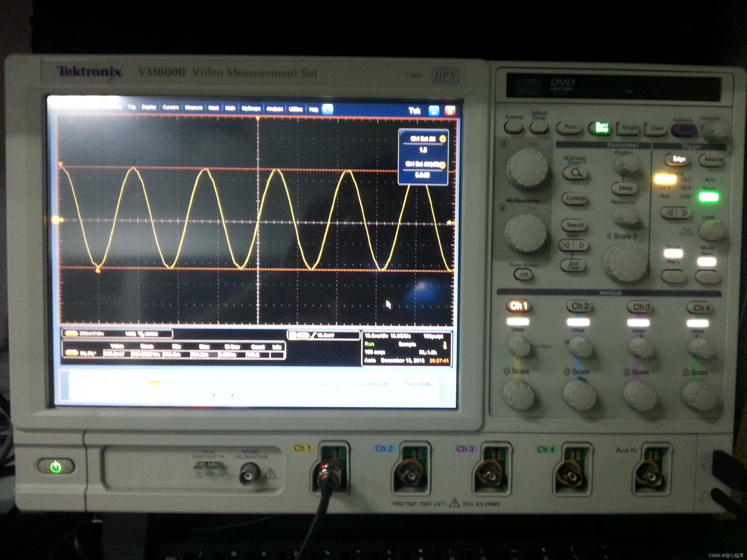Open the Trig menu
This screenshot has width=747, height=560.
[x=131, y=107]
